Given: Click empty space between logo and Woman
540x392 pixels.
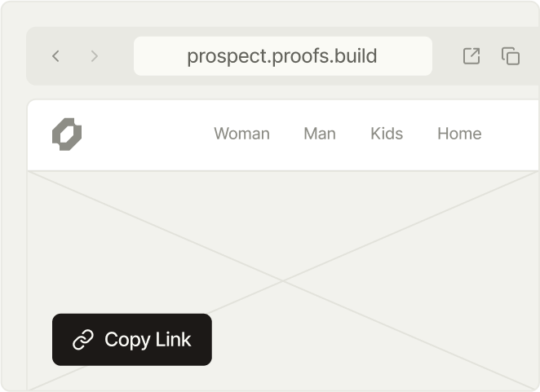Looking at the screenshot, I should click(148, 134).
